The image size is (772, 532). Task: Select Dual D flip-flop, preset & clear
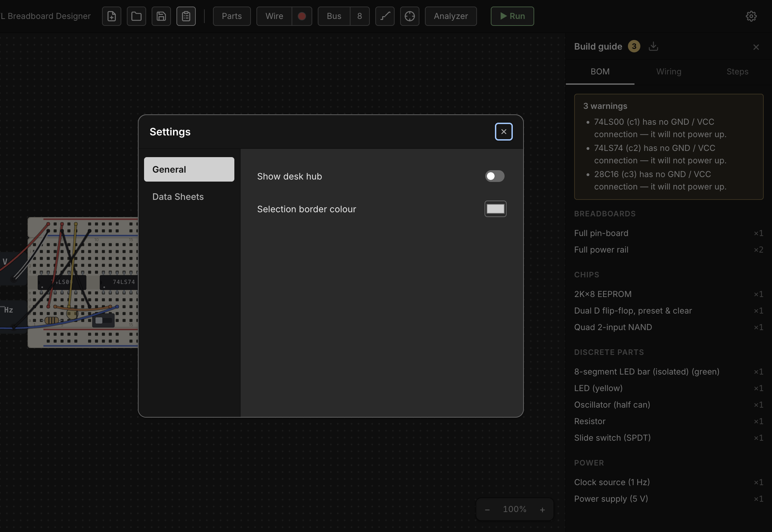tap(669, 311)
